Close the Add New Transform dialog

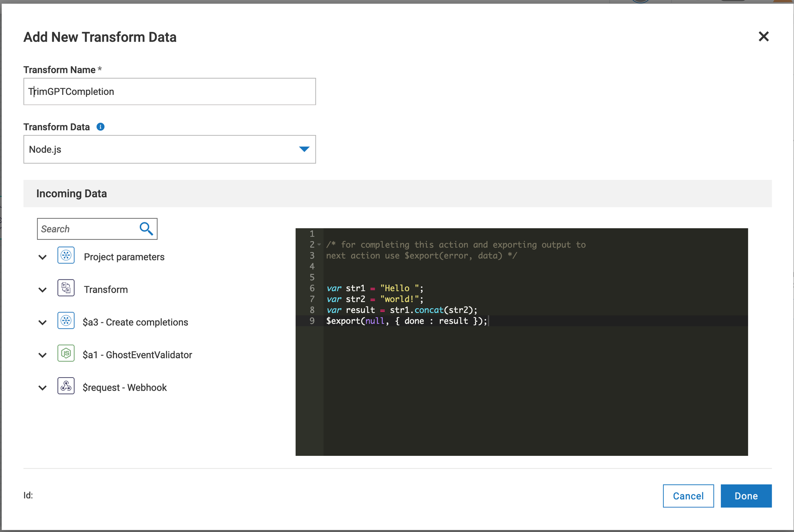pyautogui.click(x=763, y=37)
